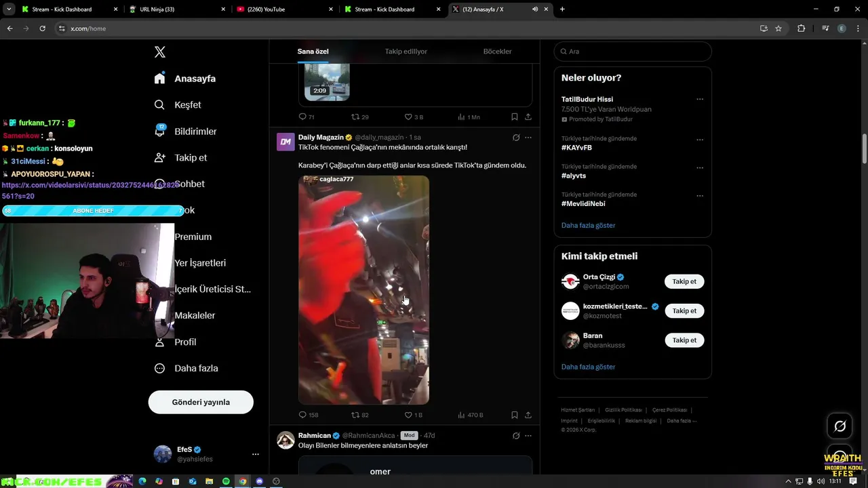This screenshot has height=488, width=868.
Task: View Daily Magazin post 470 B views
Action: (470, 415)
